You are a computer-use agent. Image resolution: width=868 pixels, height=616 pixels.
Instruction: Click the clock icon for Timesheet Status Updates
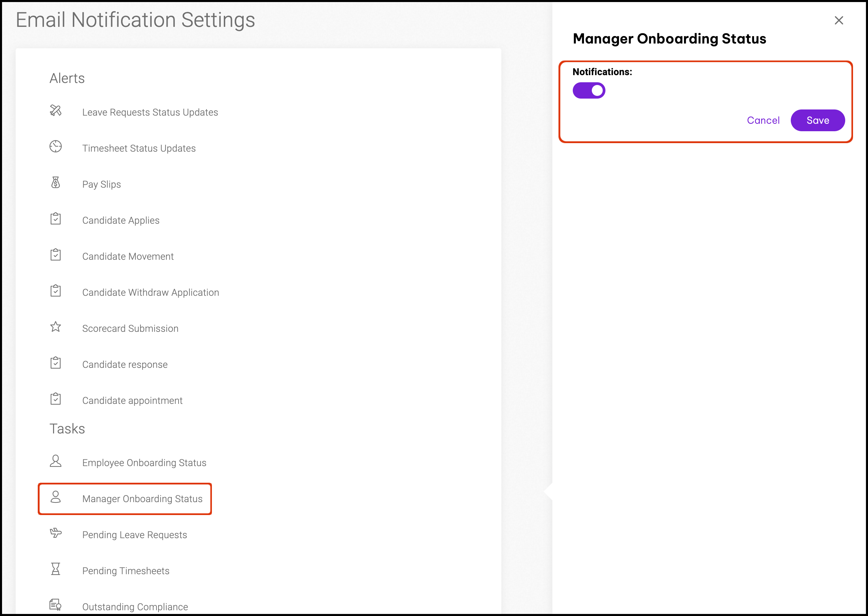[x=55, y=147]
